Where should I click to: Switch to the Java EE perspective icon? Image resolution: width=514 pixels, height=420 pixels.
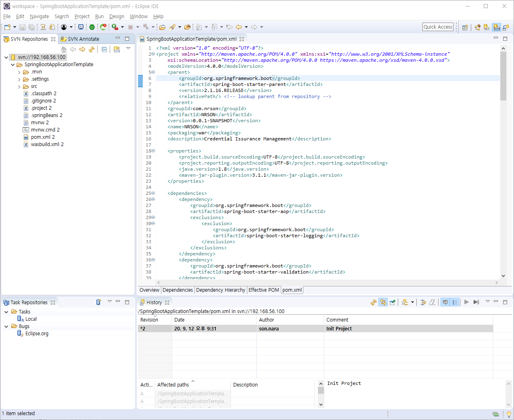coord(478,27)
